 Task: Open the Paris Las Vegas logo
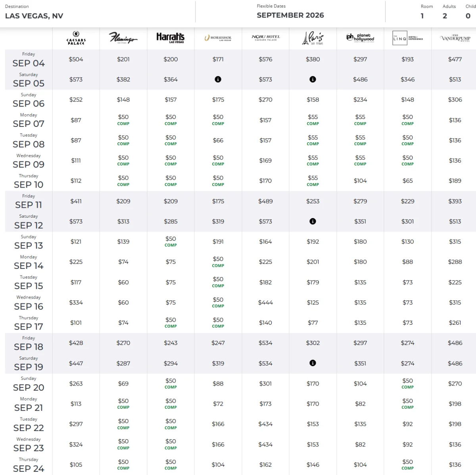tap(313, 38)
